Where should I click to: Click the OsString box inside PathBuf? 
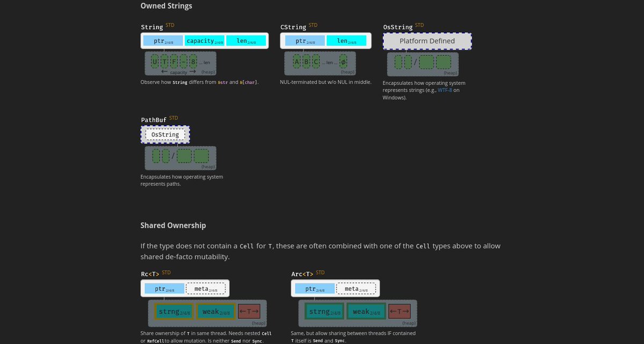point(165,134)
